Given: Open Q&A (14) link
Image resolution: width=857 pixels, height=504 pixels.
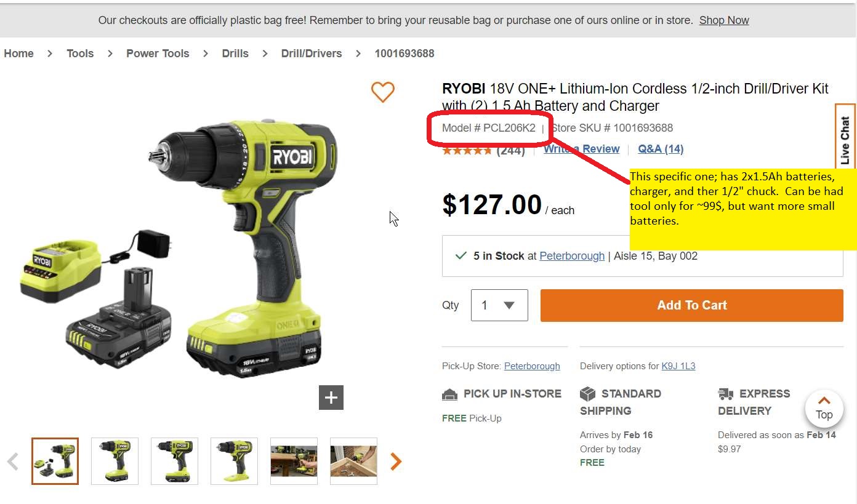Looking at the screenshot, I should 661,149.
